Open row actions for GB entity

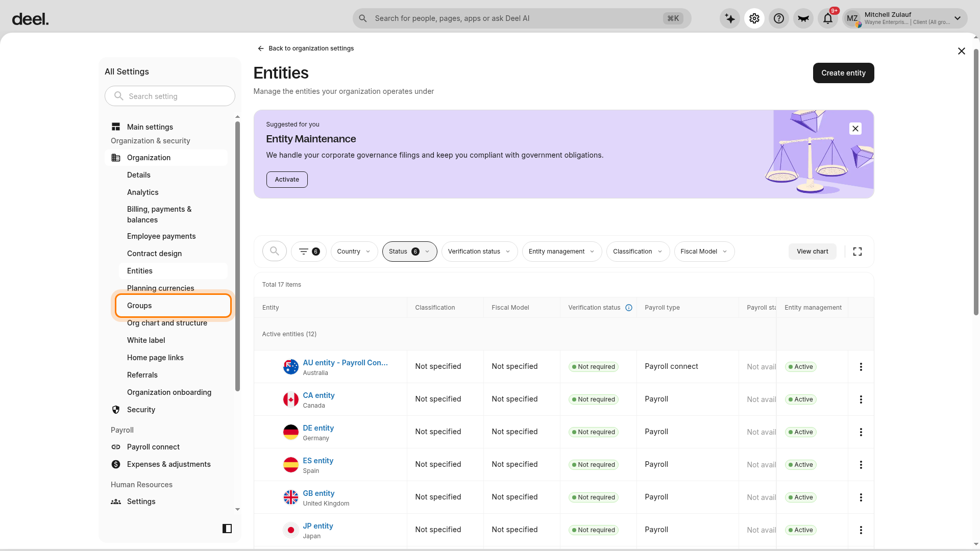[x=861, y=497]
